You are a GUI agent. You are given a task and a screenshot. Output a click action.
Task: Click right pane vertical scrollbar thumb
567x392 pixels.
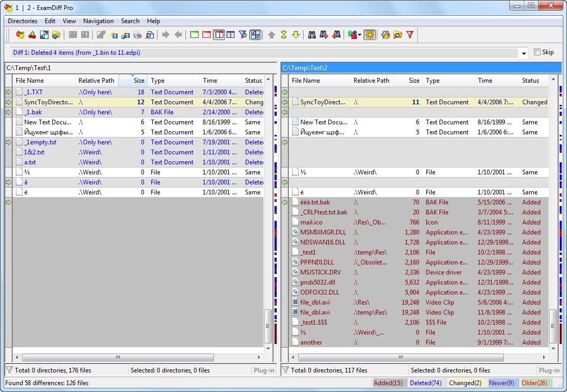(553, 326)
